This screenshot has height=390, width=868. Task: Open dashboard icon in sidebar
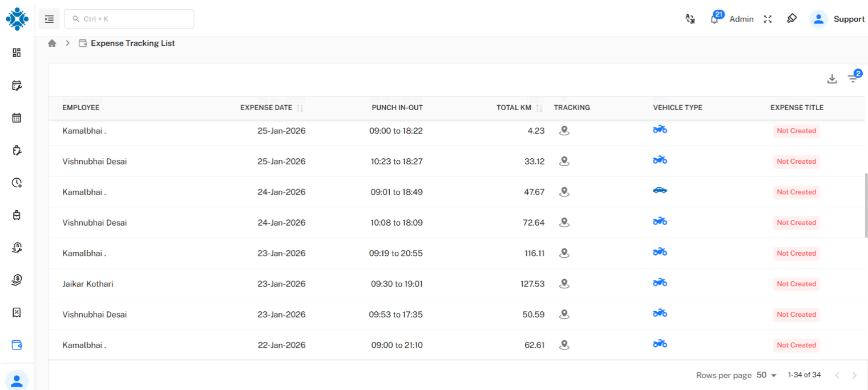tap(17, 53)
